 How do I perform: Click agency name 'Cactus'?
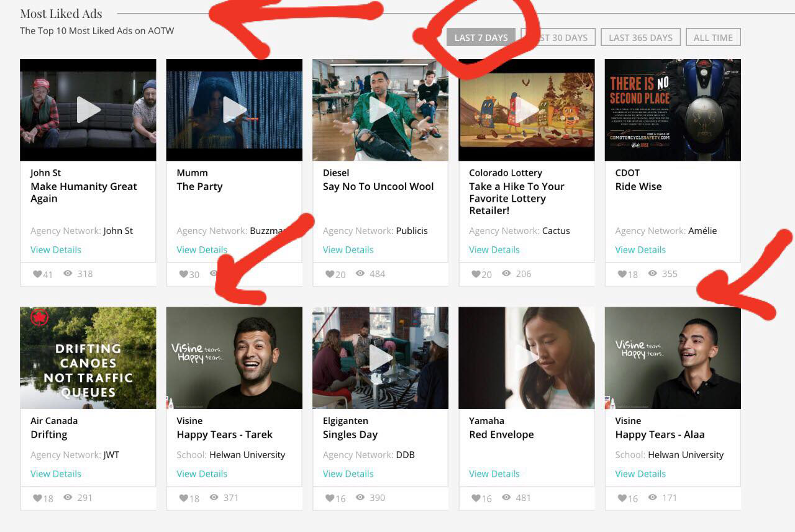coord(556,231)
